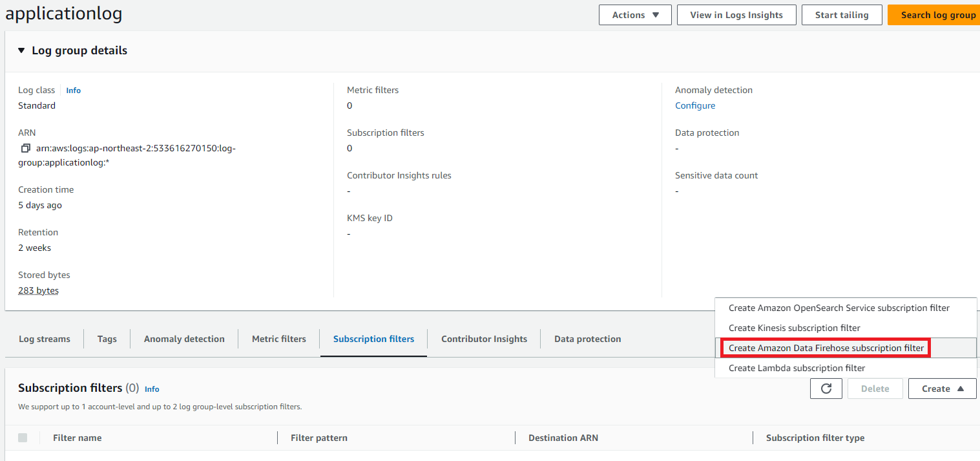
Task: Collapse the Log group details section
Action: tap(21, 50)
